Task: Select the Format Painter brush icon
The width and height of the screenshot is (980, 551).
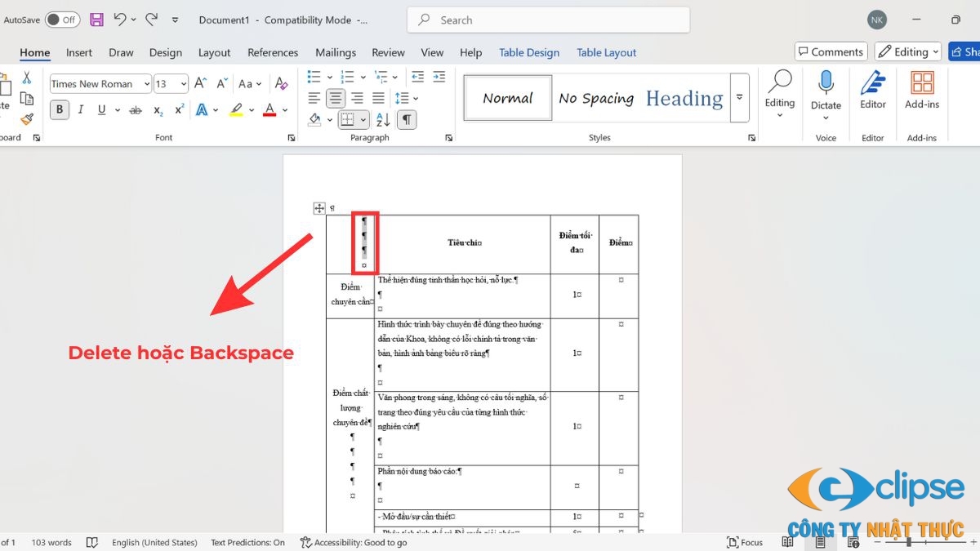Action: tap(27, 119)
